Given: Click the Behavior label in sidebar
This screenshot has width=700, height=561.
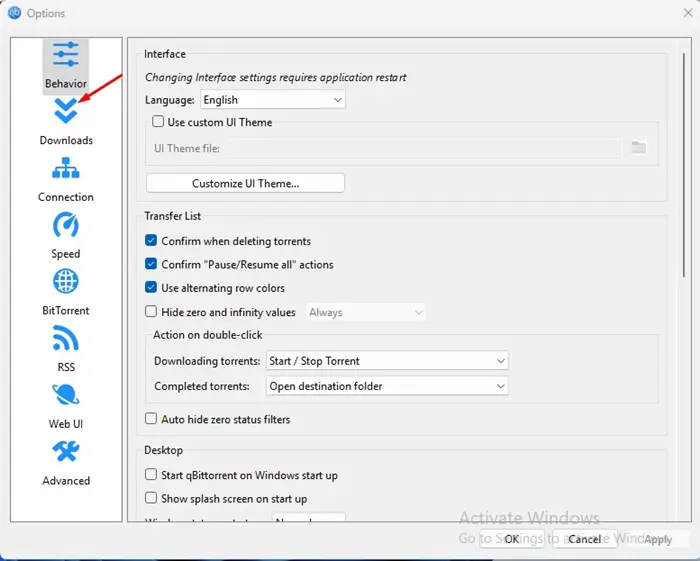Looking at the screenshot, I should click(x=66, y=83).
